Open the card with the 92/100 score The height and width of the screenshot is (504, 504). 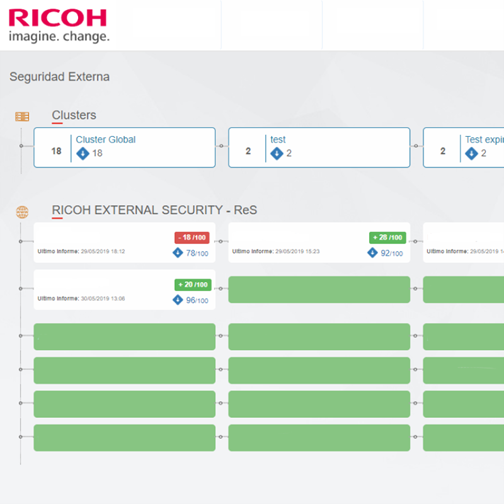coord(319,243)
